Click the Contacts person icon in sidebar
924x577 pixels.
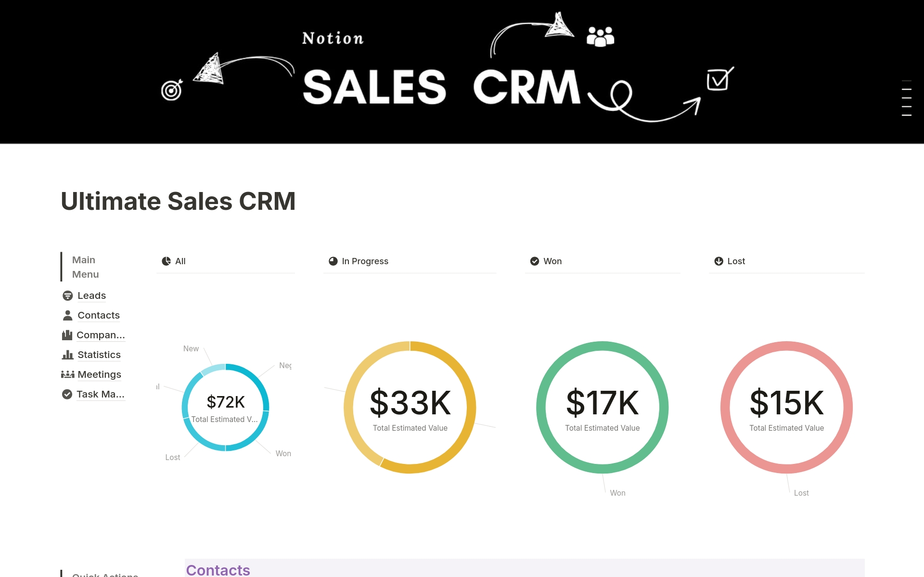click(67, 315)
